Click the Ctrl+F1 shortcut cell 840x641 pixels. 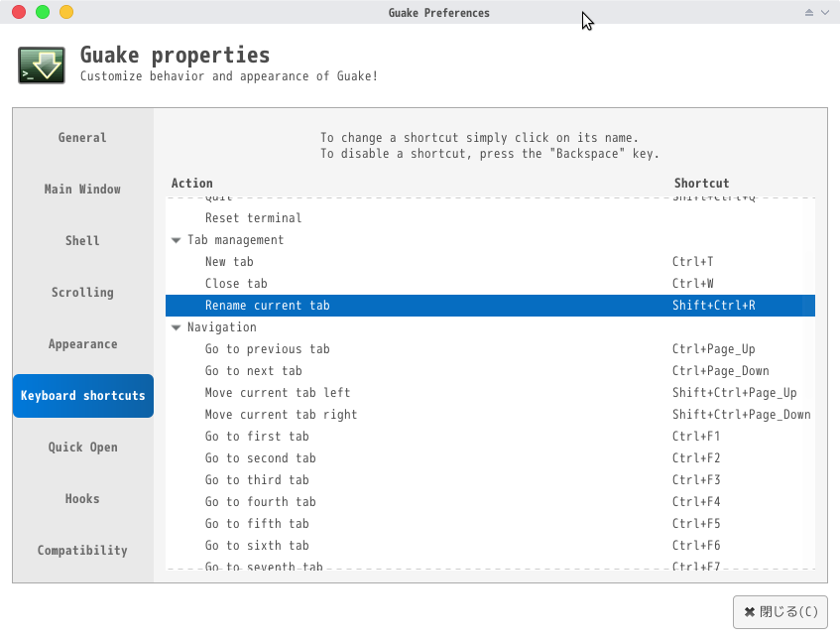696,437
